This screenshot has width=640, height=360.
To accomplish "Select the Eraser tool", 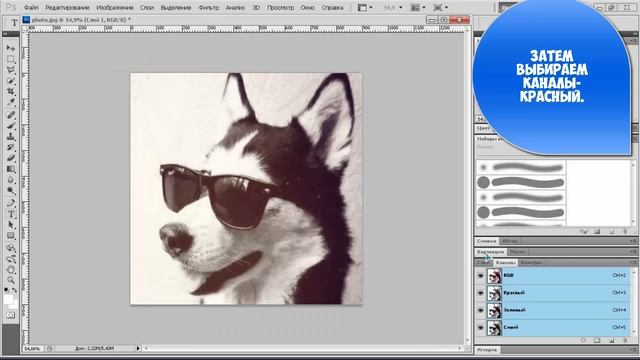I will coord(11,158).
